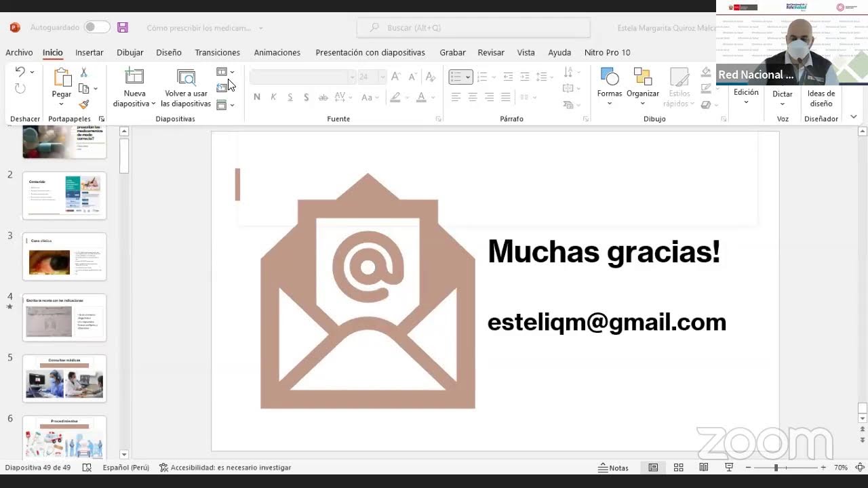Open the font size 24 dropdown
868x488 pixels.
pyautogui.click(x=382, y=77)
